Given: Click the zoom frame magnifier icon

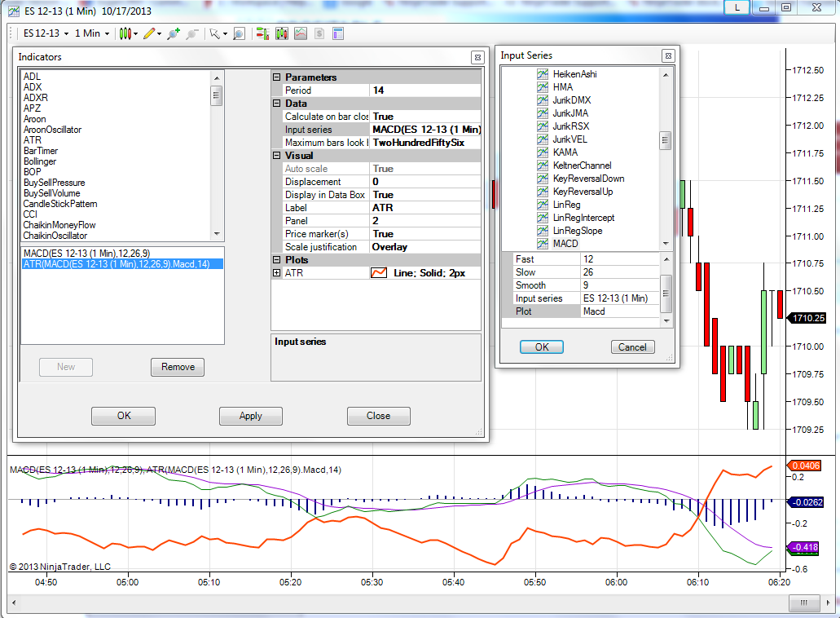Looking at the screenshot, I should (x=239, y=33).
